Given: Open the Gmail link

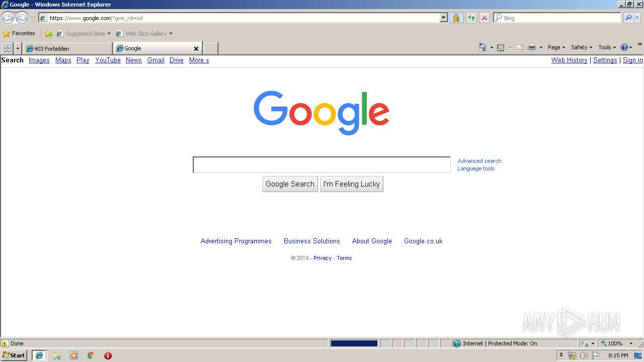Looking at the screenshot, I should 155,60.
